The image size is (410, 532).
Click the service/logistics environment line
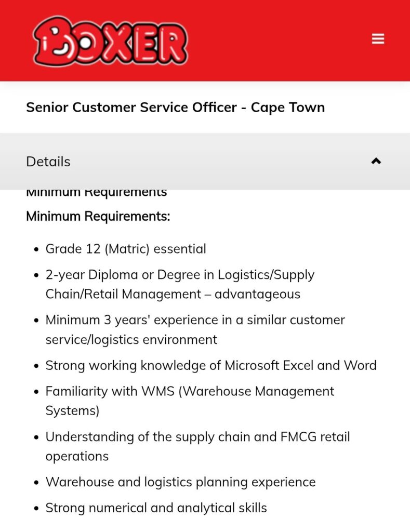click(131, 340)
